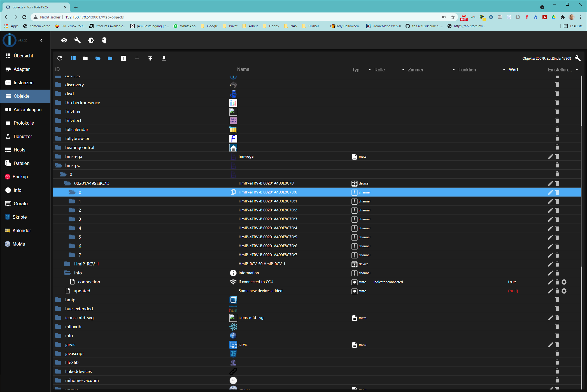Viewport: 587px width, 392px height.
Task: Open objects settings wrench at far right
Action: (577, 58)
